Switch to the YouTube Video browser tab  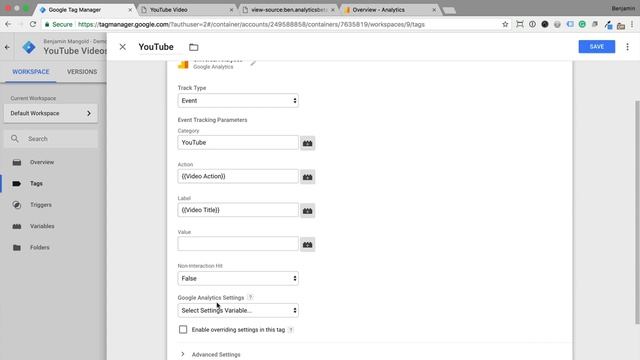point(187,9)
